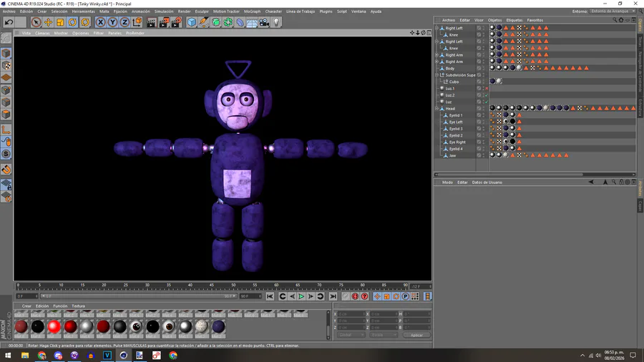Viewport: 644px width, 362px height.
Task: Add a floor environment object
Action: point(252,22)
